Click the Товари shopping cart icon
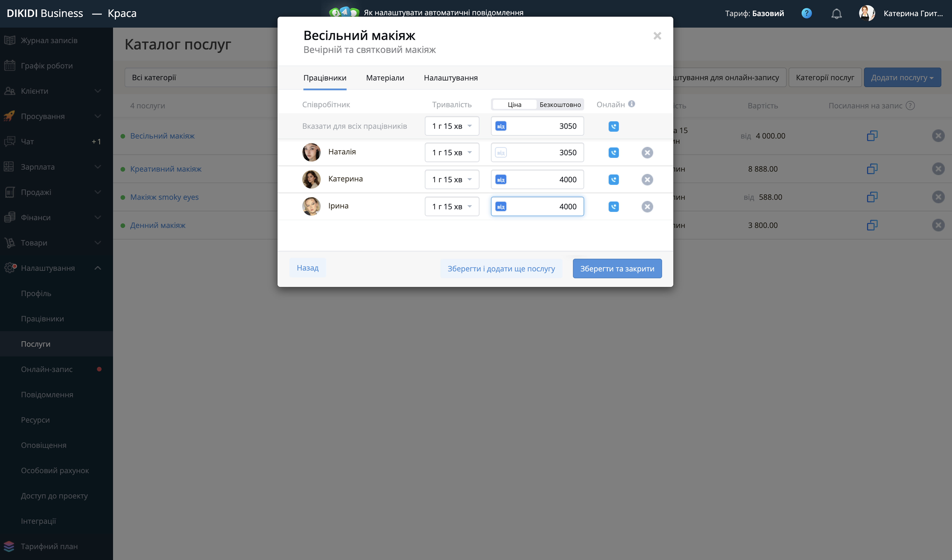 pyautogui.click(x=9, y=242)
